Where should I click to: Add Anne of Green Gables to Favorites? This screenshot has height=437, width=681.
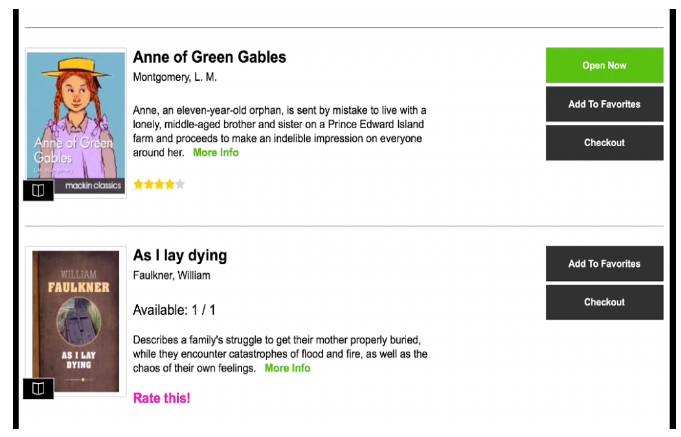[604, 104]
